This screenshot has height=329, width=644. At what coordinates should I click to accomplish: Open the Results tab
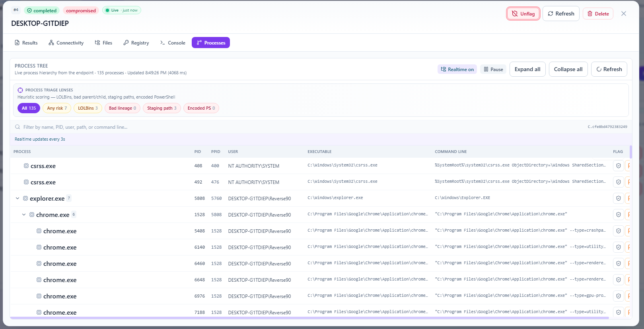tap(26, 43)
